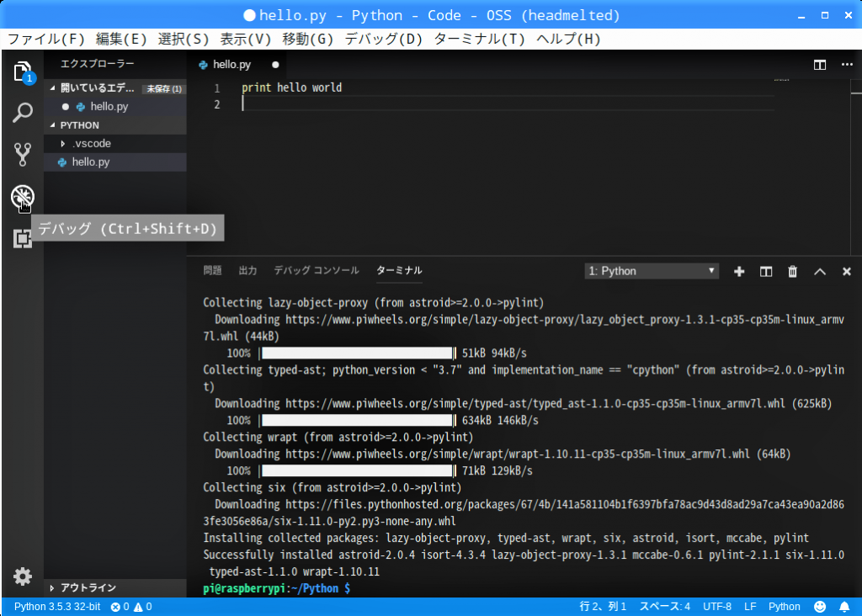Switch to the 問題 problems tab

point(212,270)
